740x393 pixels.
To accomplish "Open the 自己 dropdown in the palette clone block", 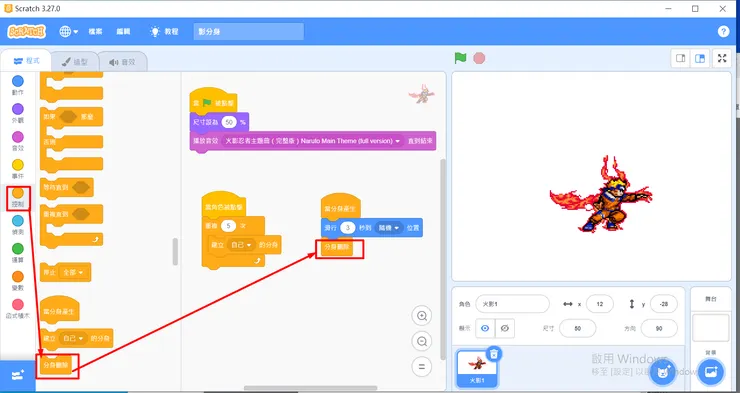I will point(73,338).
